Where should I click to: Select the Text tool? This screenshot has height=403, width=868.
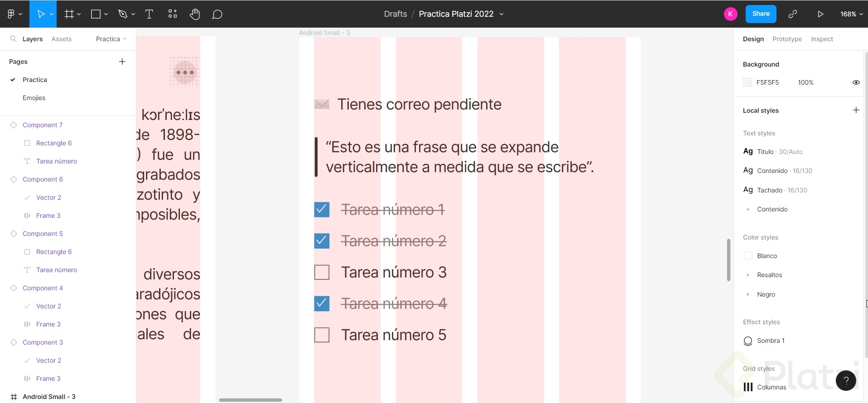coord(149,14)
